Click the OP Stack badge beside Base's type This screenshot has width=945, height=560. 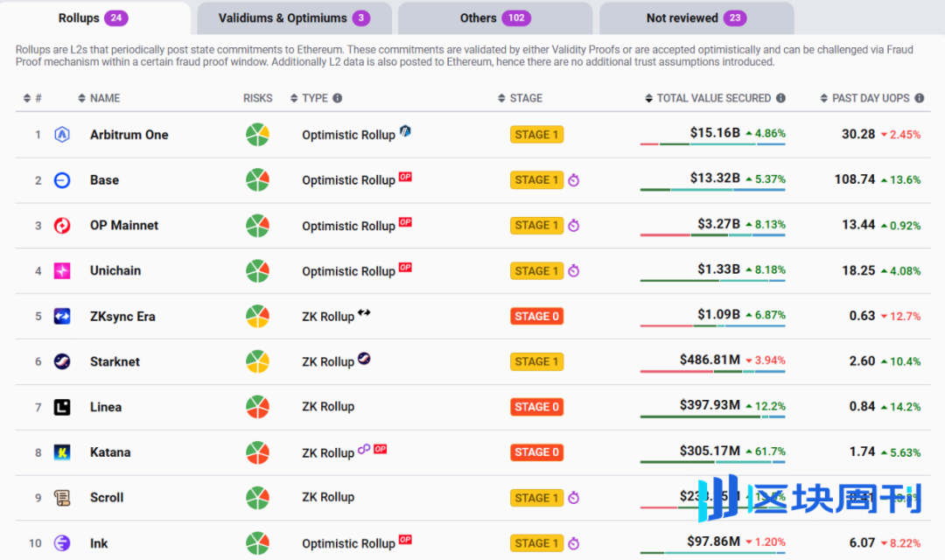(x=406, y=177)
